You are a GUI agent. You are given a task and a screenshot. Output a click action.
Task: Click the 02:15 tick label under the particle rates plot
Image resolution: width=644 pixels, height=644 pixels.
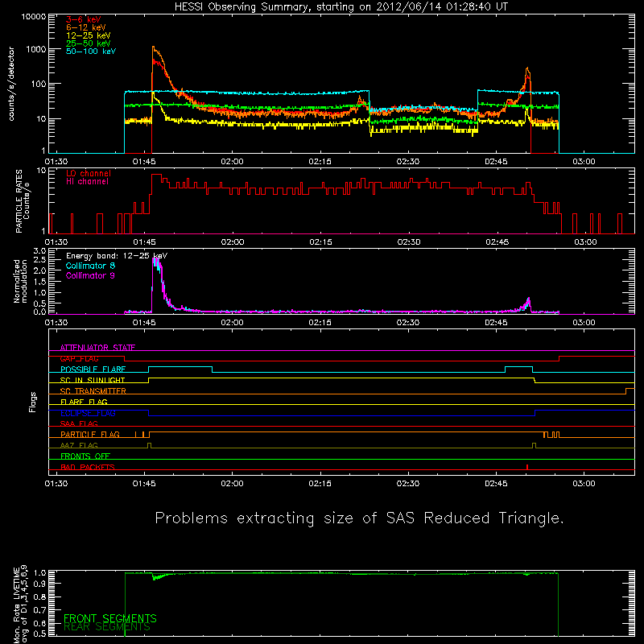click(x=320, y=242)
